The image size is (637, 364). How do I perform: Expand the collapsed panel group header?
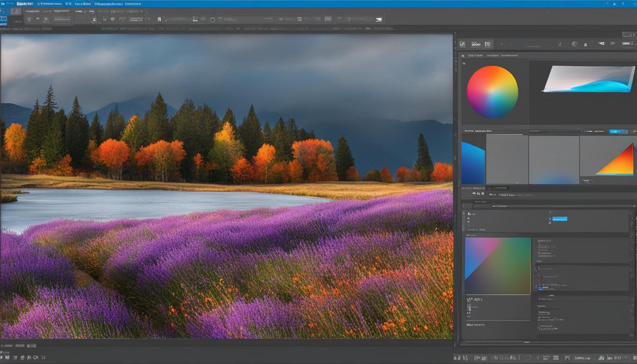tap(504, 188)
